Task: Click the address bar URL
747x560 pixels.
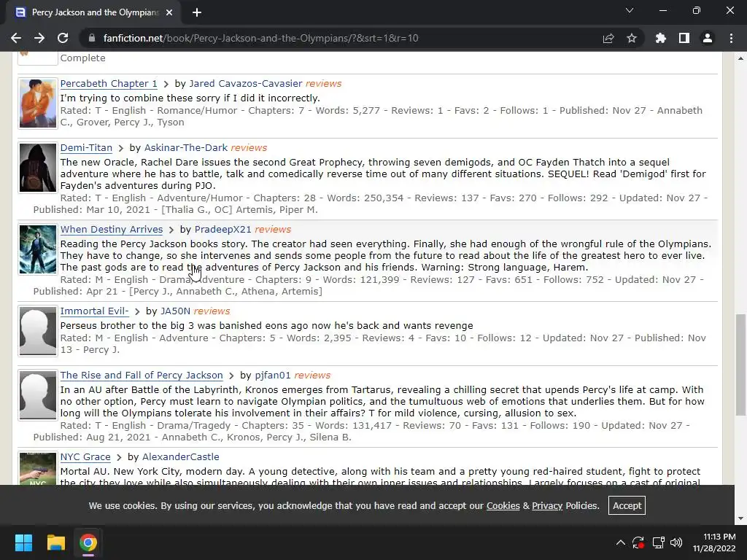Action: (260, 38)
